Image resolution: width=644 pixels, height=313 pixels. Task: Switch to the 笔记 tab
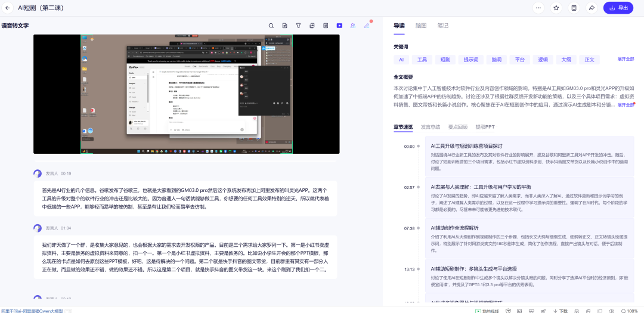442,26
